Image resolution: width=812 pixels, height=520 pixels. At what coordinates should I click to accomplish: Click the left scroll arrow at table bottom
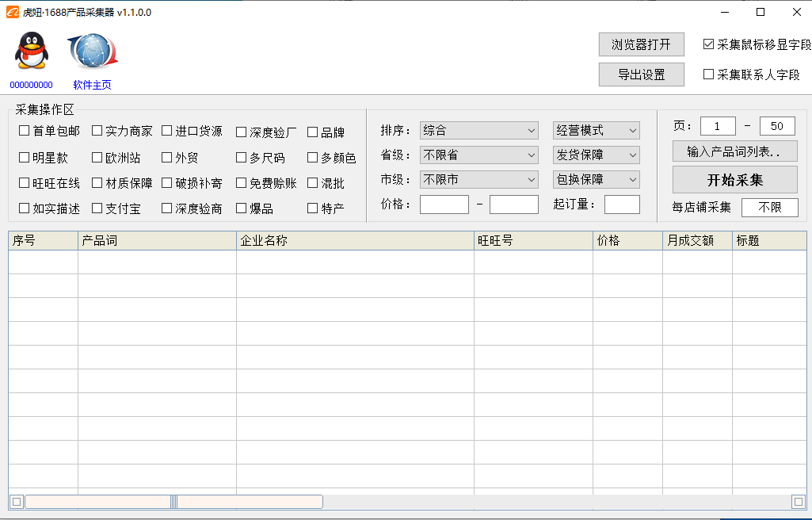click(x=17, y=502)
